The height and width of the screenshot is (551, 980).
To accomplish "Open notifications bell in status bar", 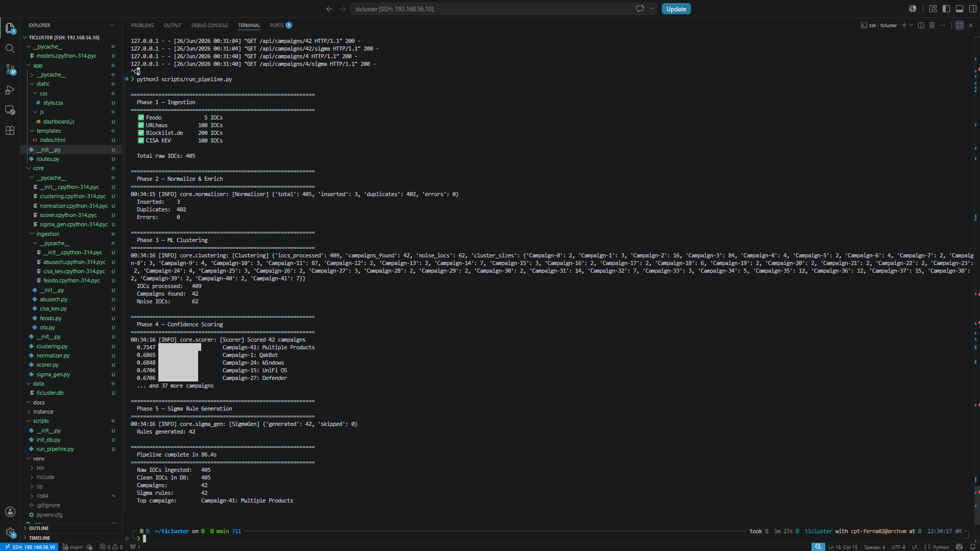I will tap(972, 547).
